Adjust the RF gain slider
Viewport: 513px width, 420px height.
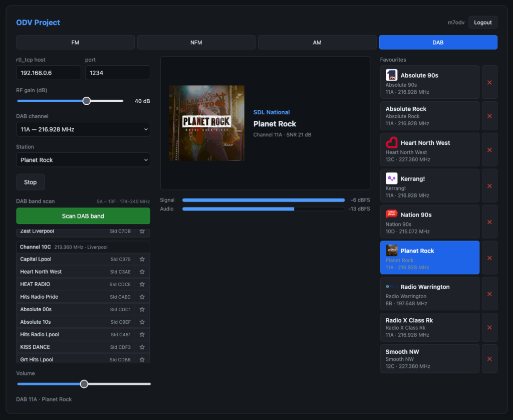click(x=70, y=101)
